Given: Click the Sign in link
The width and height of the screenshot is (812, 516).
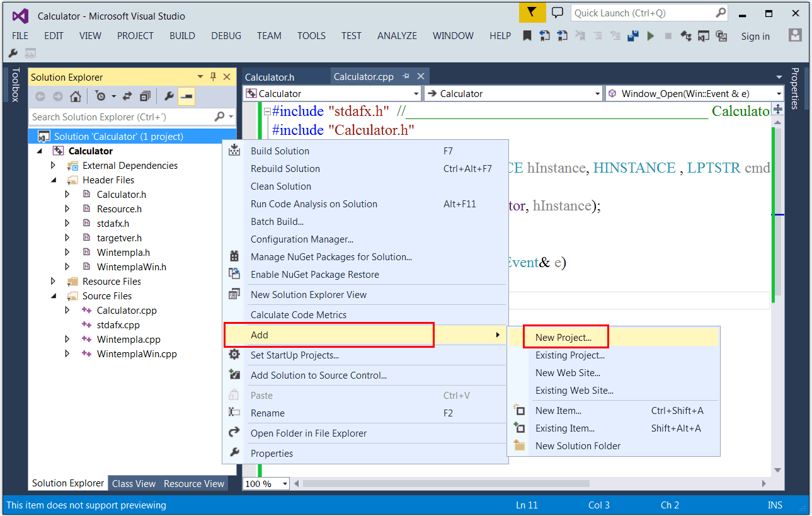Looking at the screenshot, I should [x=755, y=37].
